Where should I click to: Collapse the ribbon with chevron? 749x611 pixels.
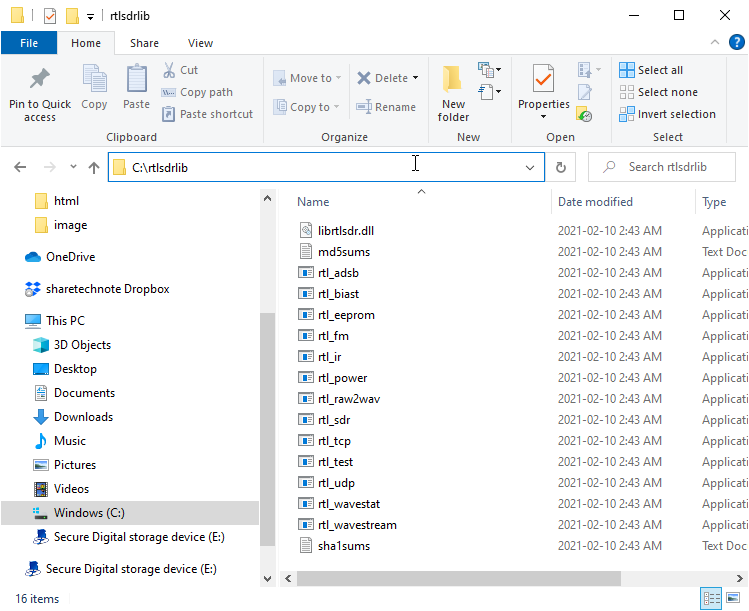pos(715,43)
